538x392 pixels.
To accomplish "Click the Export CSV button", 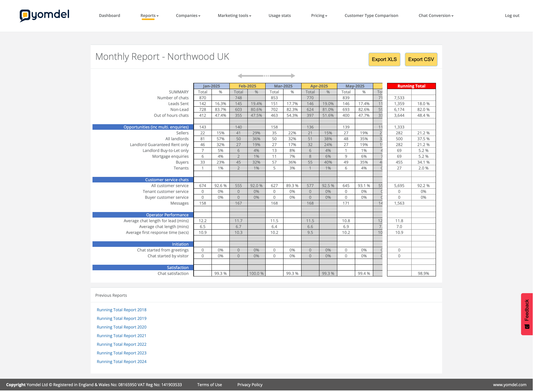I will point(421,59).
